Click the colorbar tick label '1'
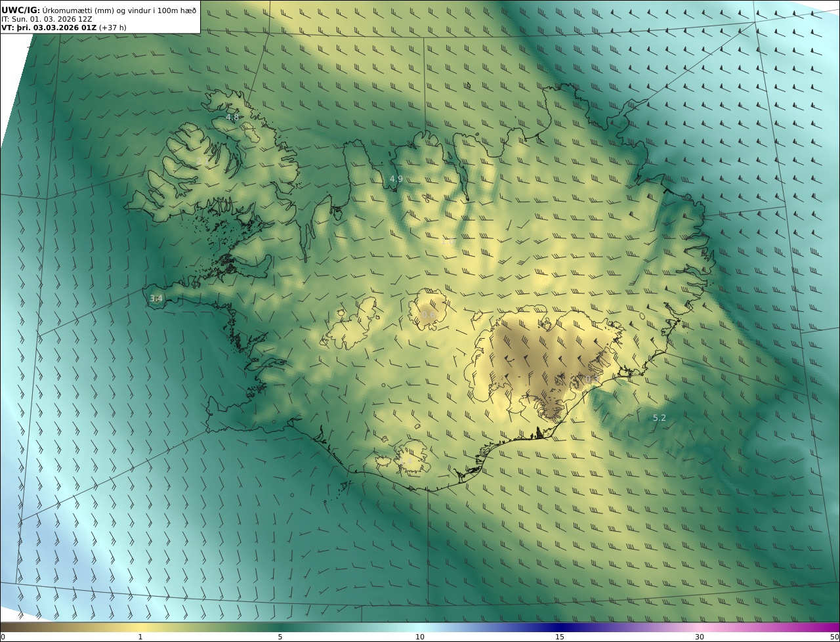The width and height of the screenshot is (840, 642). tap(140, 637)
